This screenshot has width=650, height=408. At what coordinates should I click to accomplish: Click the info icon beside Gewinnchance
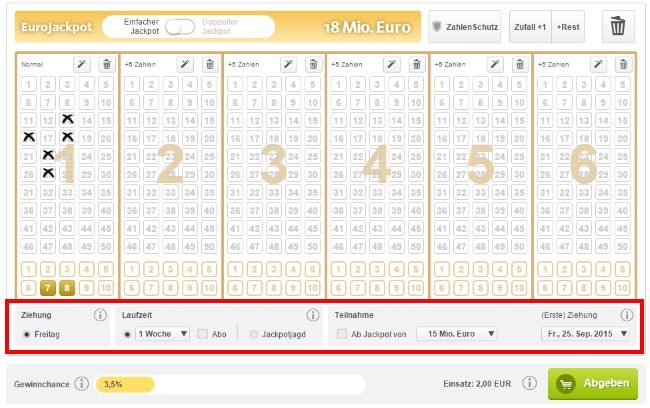click(x=82, y=384)
